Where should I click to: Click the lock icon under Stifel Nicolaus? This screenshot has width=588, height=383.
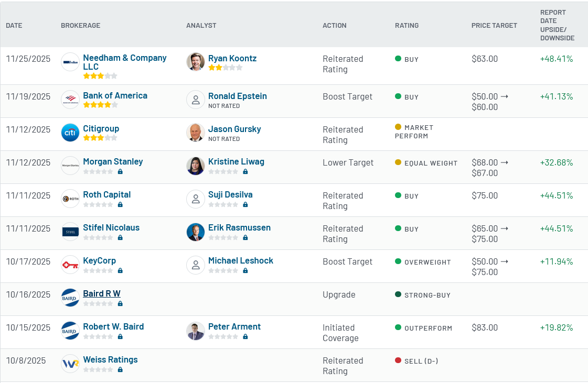120,237
